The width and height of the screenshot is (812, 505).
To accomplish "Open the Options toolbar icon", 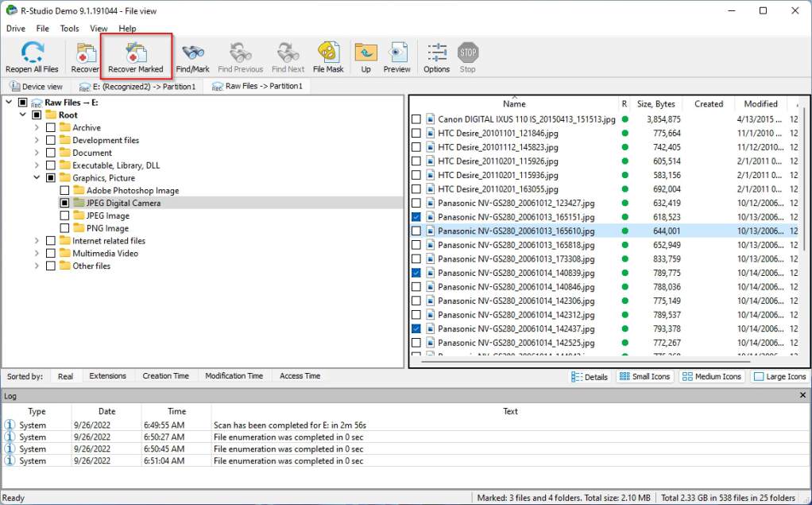I will click(x=436, y=57).
